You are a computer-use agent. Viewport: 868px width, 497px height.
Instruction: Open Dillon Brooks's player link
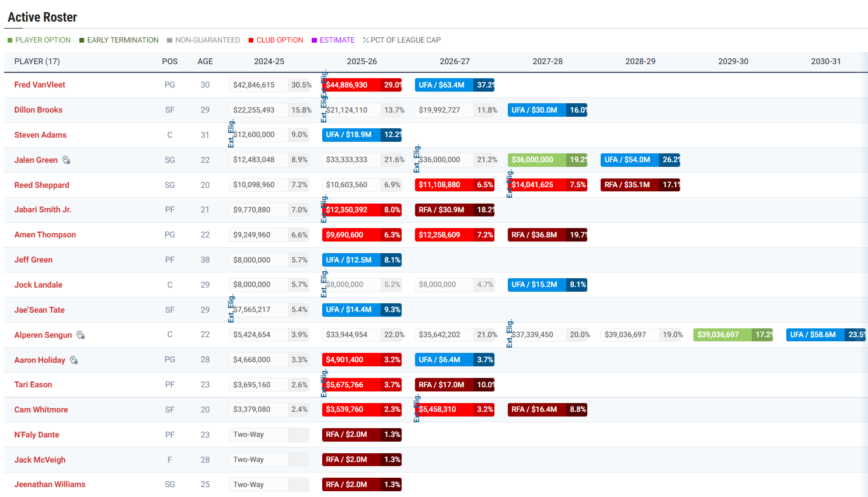tap(38, 110)
